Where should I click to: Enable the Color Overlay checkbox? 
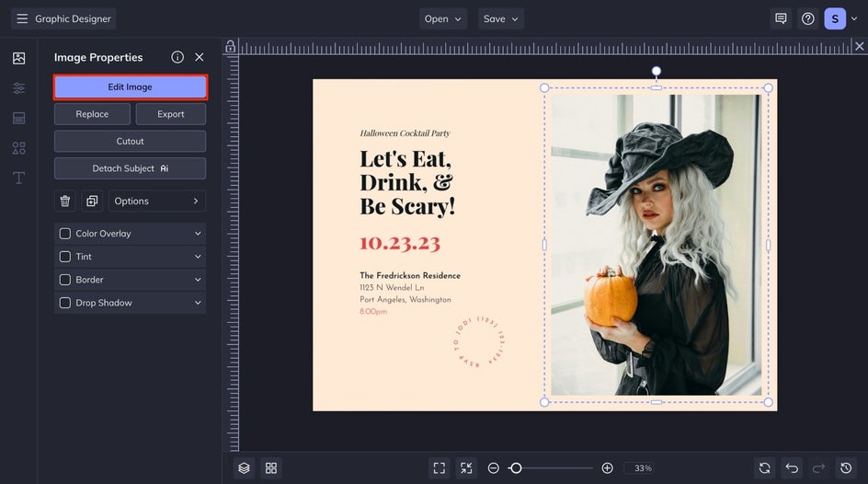pyautogui.click(x=65, y=234)
